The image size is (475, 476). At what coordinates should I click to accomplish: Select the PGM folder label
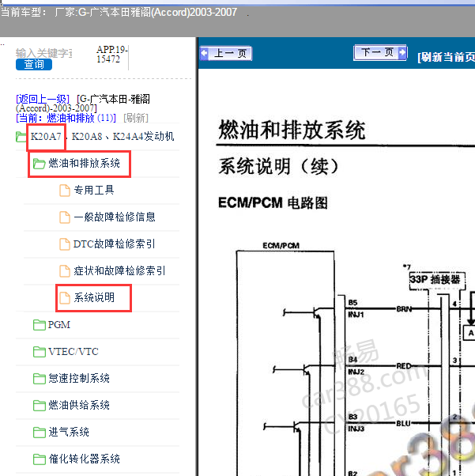[59, 325]
